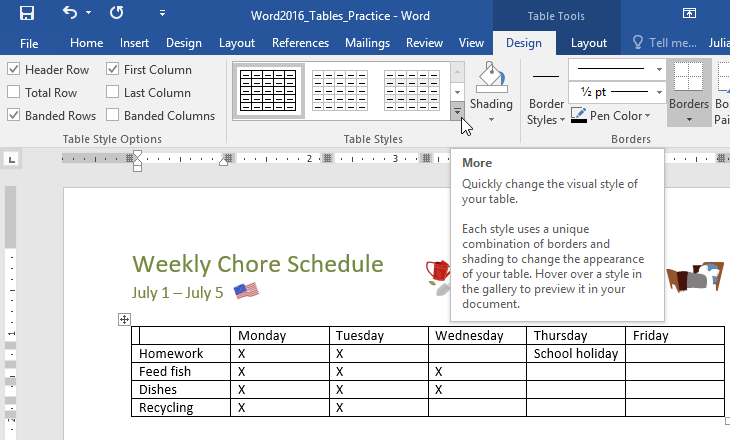Click the ribbon display options icon

(x=689, y=13)
